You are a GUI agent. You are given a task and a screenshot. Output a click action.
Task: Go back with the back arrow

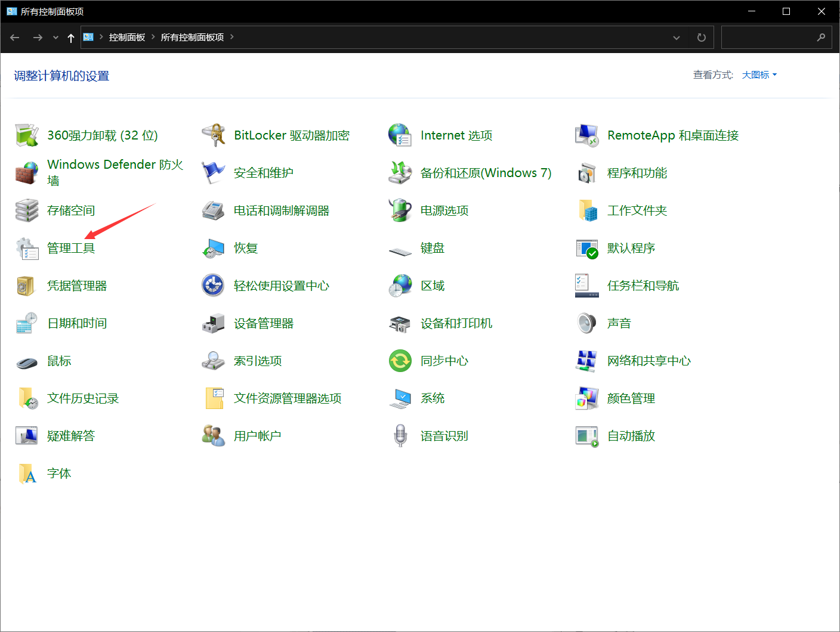15,38
